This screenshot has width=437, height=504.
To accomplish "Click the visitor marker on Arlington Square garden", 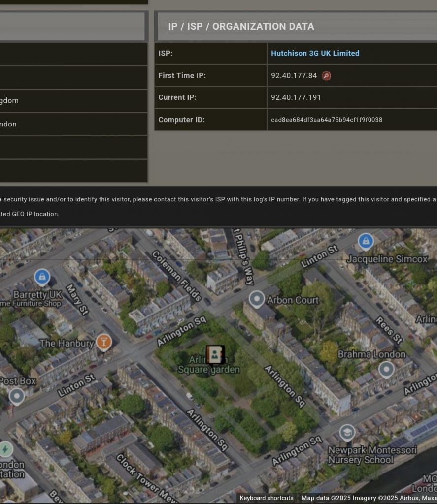I will 215,355.
